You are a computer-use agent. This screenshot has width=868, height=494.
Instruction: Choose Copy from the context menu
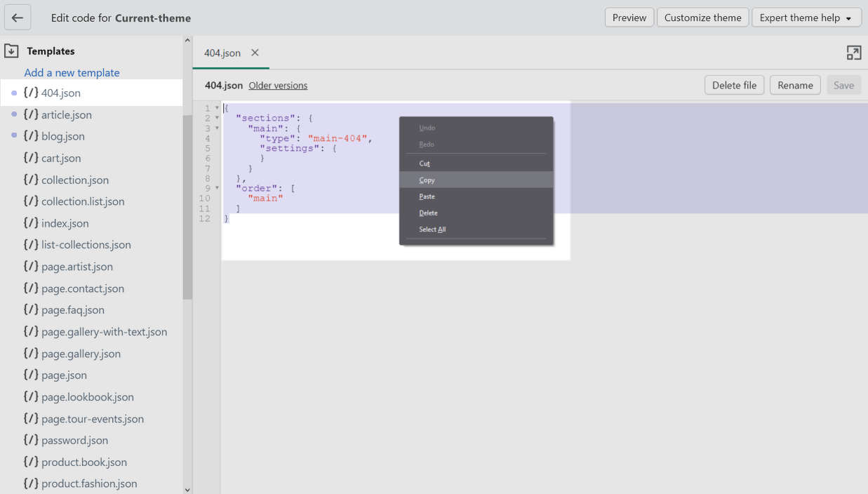(x=476, y=180)
